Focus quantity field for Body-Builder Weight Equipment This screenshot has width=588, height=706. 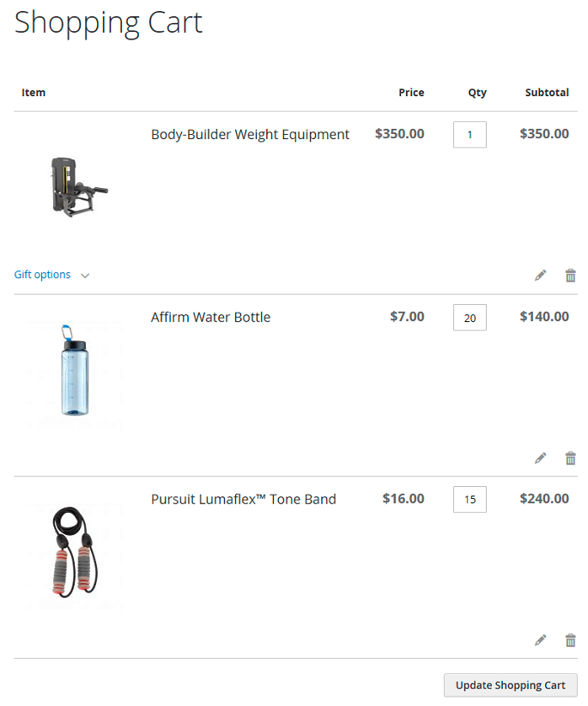click(470, 135)
